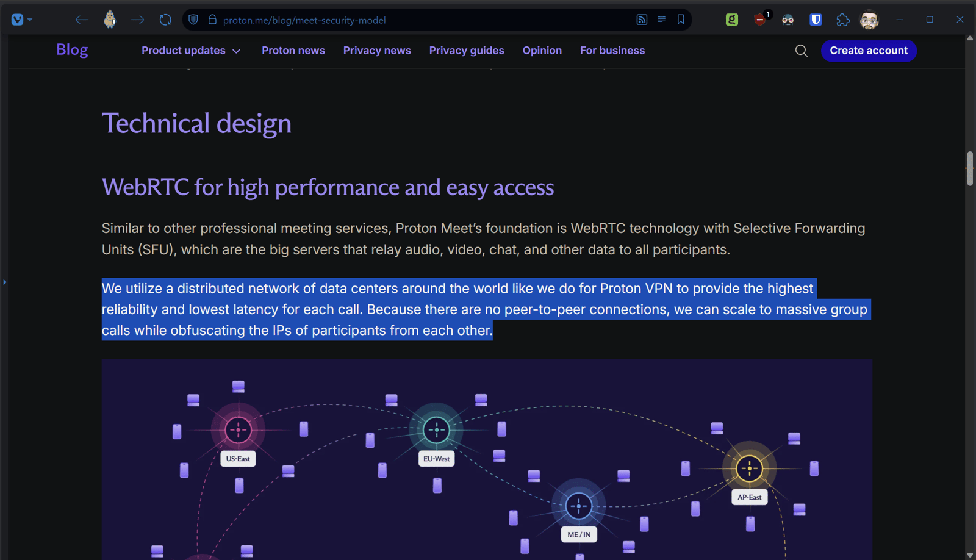Viewport: 976px width, 560px height.
Task: Click the page's vertical scrollbar thumb
Action: [970, 168]
